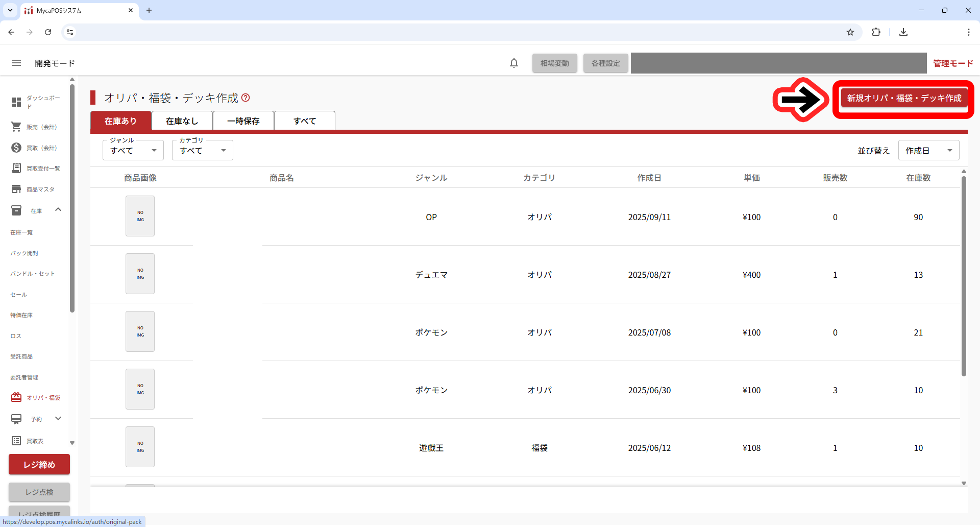980x527 pixels.
Task: Open the カテゴリ filter dropdown
Action: [x=203, y=150]
